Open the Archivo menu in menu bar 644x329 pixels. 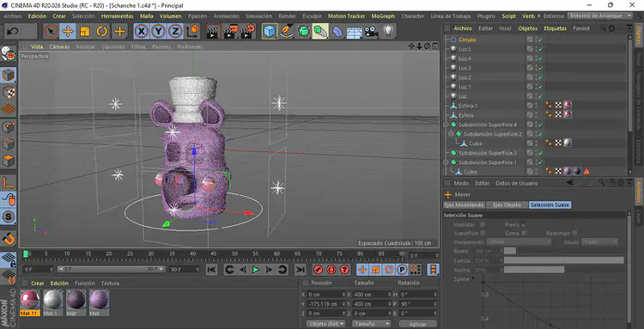pyautogui.click(x=13, y=16)
